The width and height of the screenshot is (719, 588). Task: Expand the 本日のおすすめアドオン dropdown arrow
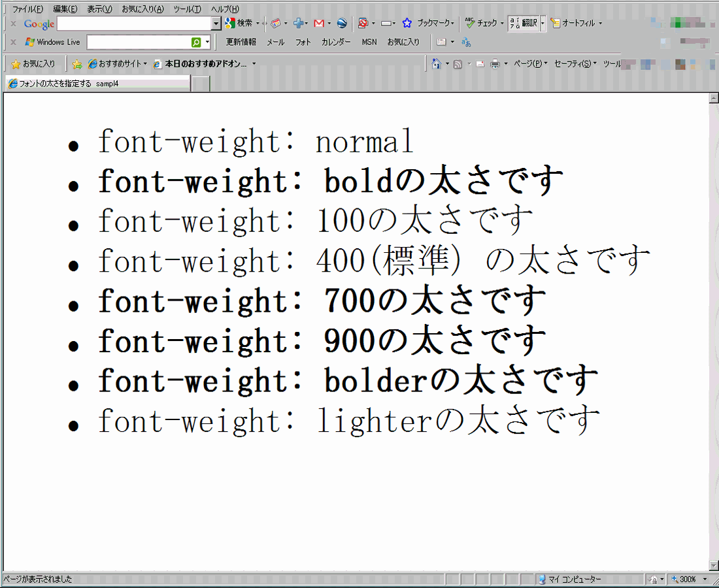click(254, 64)
